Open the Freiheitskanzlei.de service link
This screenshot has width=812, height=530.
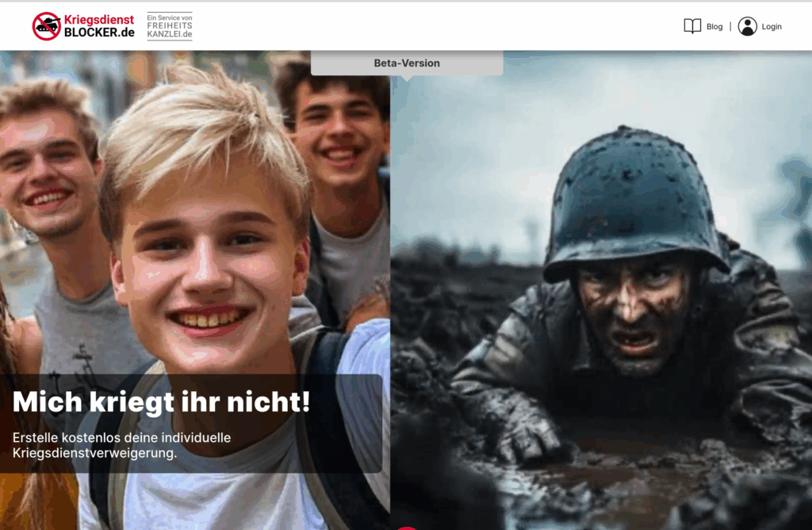[170, 26]
